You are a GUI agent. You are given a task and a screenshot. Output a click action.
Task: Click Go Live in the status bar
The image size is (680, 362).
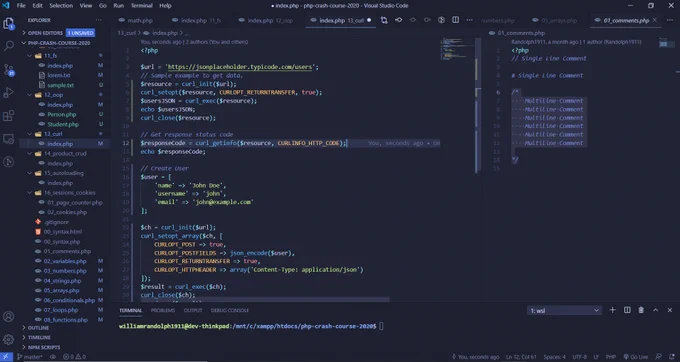[636, 357]
